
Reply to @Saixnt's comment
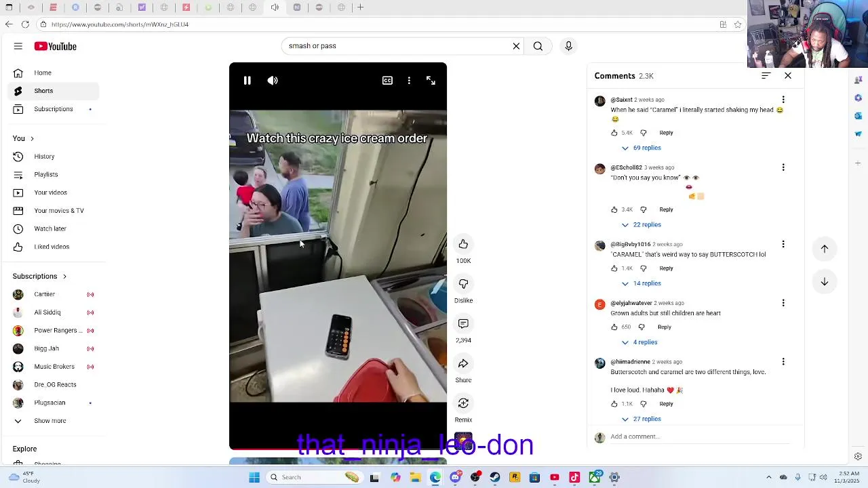click(x=666, y=133)
